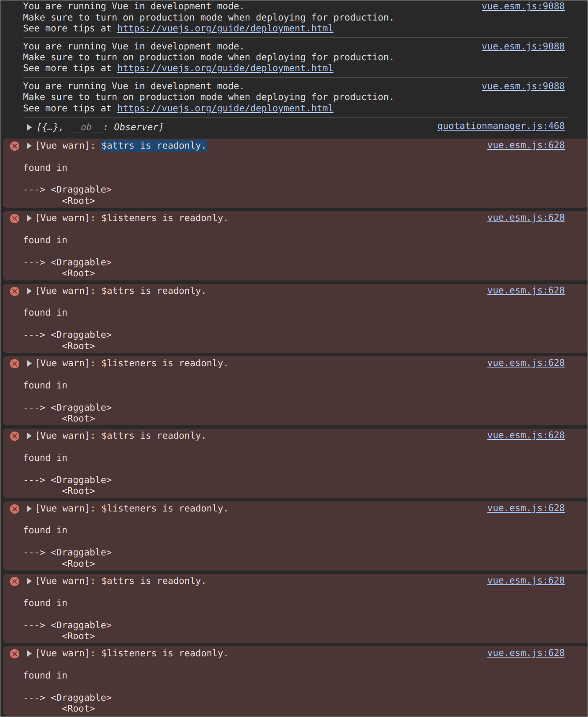Open the third vuejs.org deployment guide link
Viewport: 588px width, 717px height.
click(225, 108)
